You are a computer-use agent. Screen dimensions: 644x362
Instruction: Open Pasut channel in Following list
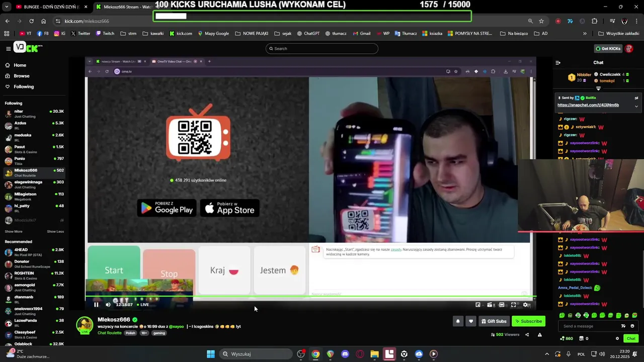(x=34, y=149)
